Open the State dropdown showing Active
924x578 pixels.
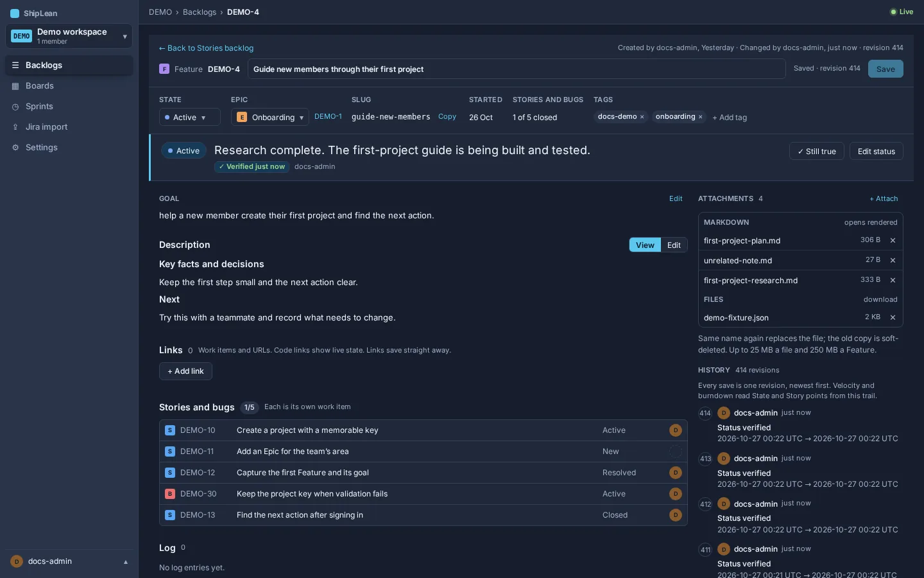(x=189, y=118)
